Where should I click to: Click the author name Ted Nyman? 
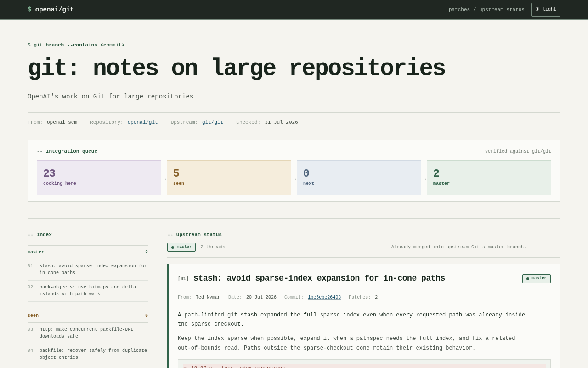tap(208, 298)
